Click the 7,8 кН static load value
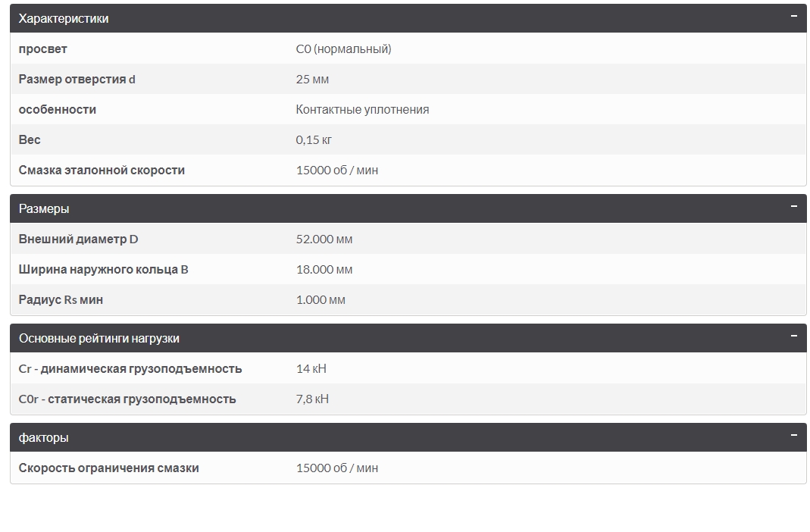The image size is (810, 532). pyautogui.click(x=312, y=399)
